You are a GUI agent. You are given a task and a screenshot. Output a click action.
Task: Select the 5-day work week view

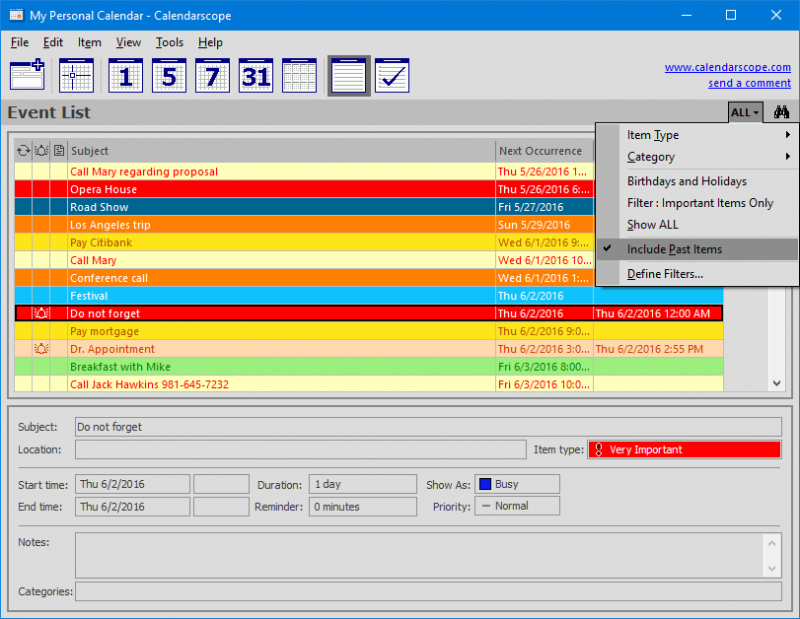[168, 76]
